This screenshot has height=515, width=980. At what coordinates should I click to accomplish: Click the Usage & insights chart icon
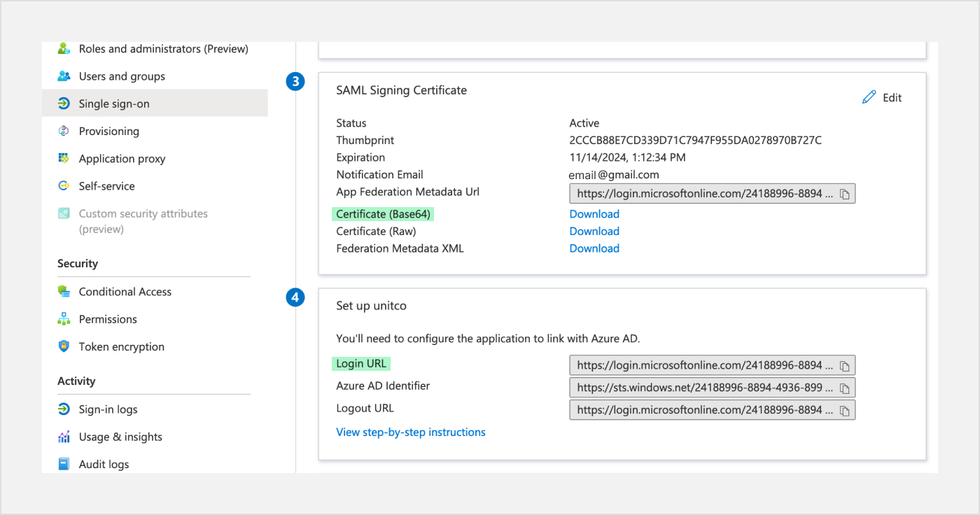[x=64, y=437]
